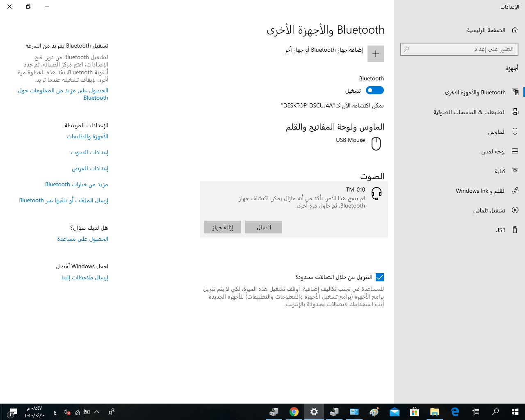
Task: Open the Bluetooth والأجهزة الأخرى sidebar section
Action: click(459, 92)
